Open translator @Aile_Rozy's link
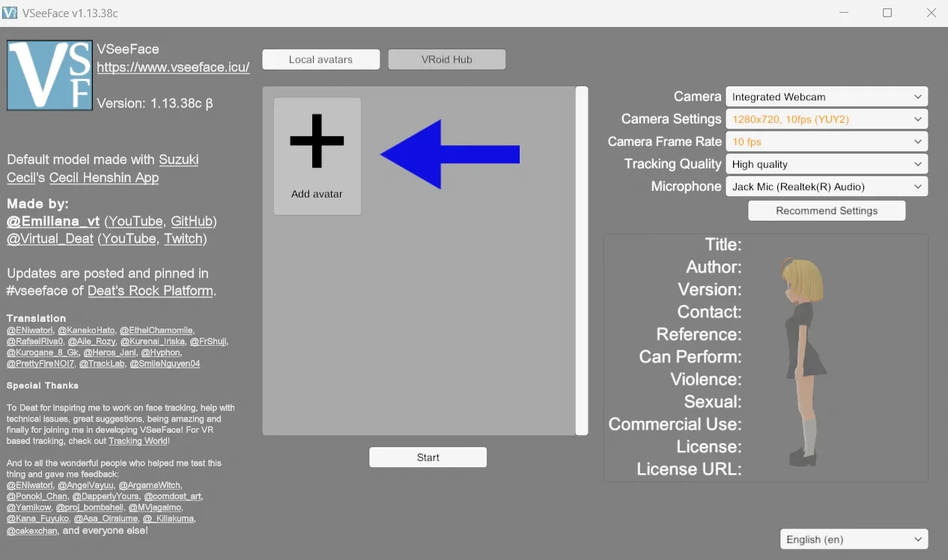The image size is (948, 560). (x=92, y=341)
